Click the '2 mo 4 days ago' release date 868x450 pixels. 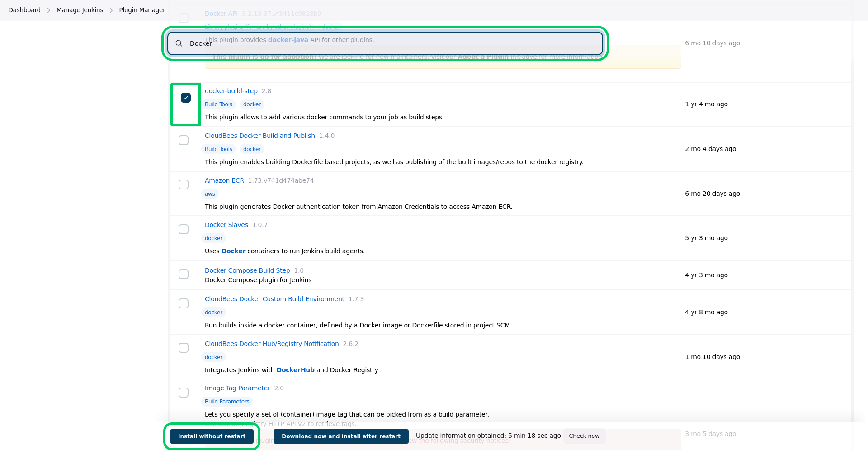[x=710, y=149]
